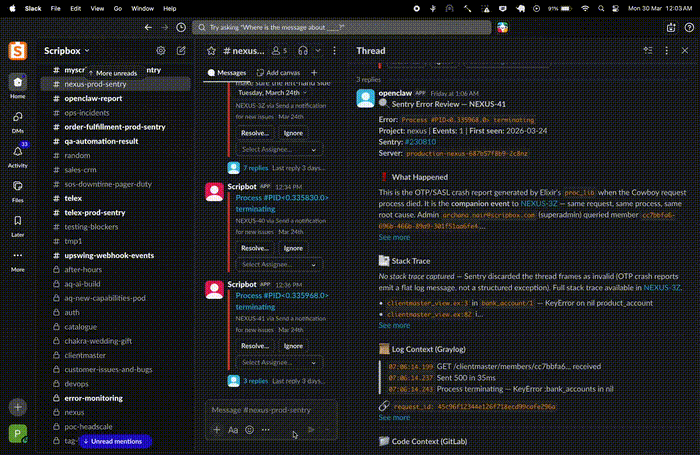This screenshot has width=700, height=455.
Task: Resolve the NEXUS-40 issue
Action: tap(255, 248)
